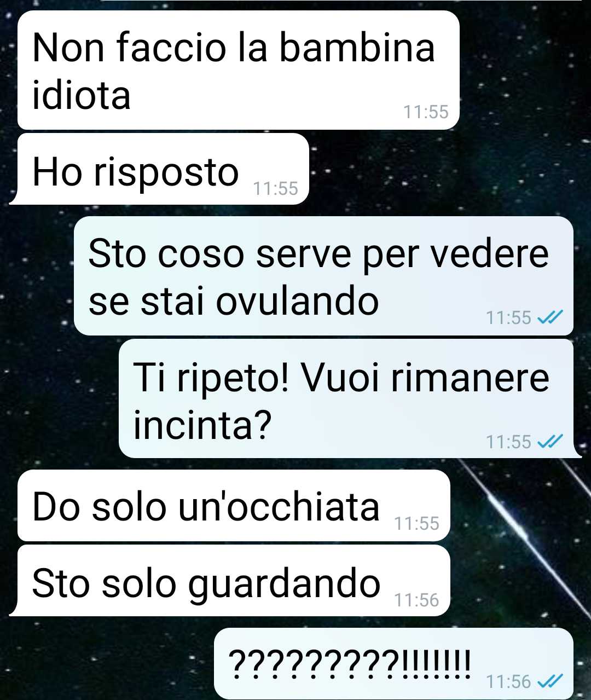Tap the '?????????!!!!!!!' sent message
591x700 pixels.
393,663
